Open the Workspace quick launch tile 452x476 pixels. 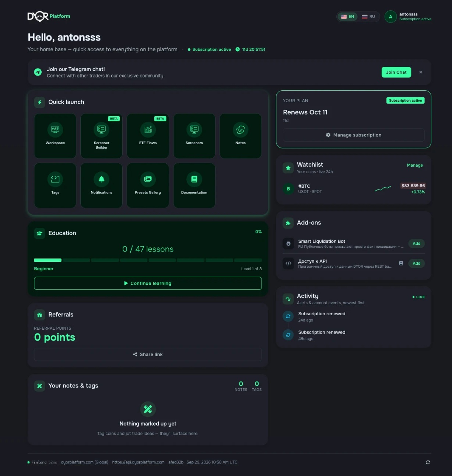(x=55, y=136)
